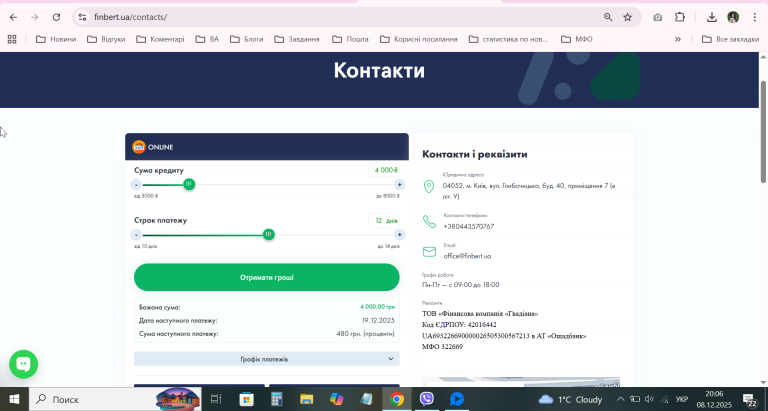Click the address bar URL finbert.ua/contacts/

click(130, 17)
